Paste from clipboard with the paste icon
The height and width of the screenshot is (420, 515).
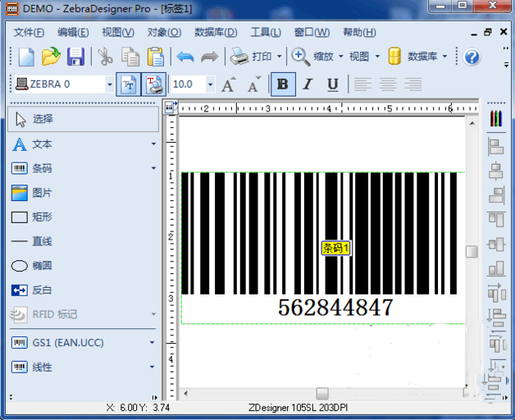click(x=155, y=57)
